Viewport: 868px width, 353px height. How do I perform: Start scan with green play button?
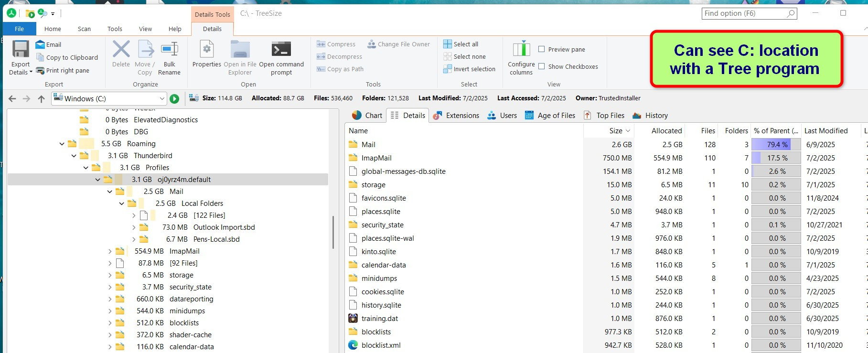[174, 99]
